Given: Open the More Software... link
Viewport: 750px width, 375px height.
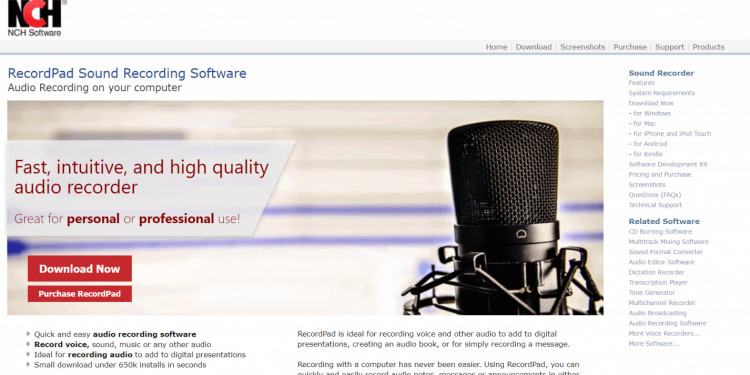Looking at the screenshot, I should point(653,343).
